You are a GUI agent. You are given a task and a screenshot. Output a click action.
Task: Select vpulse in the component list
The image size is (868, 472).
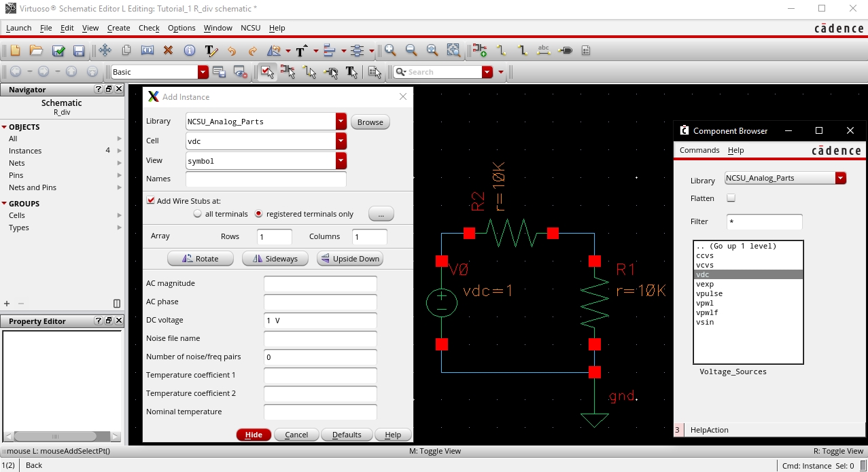pyautogui.click(x=709, y=294)
